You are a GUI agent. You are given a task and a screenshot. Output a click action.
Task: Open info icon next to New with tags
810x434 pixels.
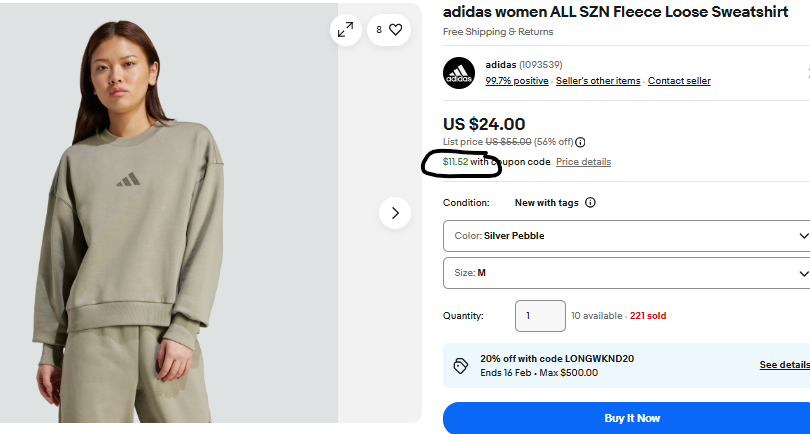[x=590, y=202]
